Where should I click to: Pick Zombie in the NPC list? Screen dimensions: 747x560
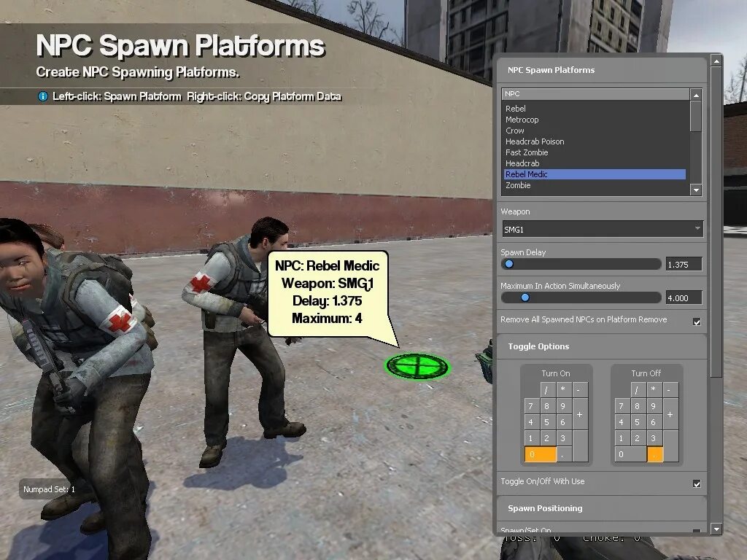(595, 185)
